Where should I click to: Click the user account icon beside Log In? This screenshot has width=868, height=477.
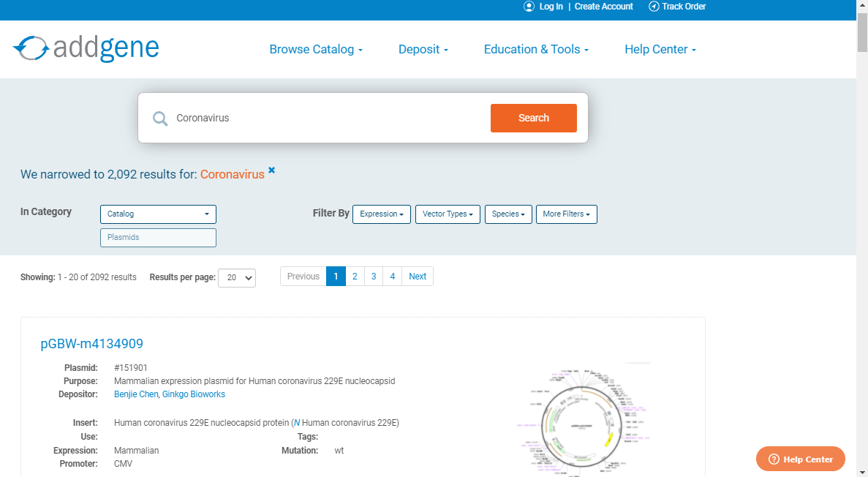coord(529,7)
